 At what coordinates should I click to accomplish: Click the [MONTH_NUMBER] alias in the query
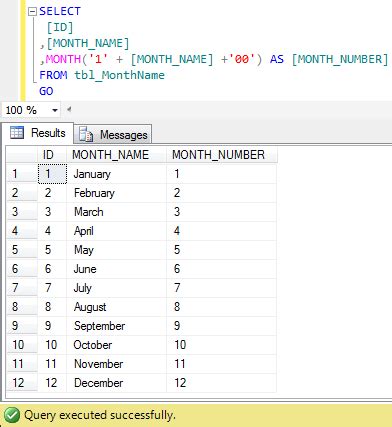coord(340,59)
